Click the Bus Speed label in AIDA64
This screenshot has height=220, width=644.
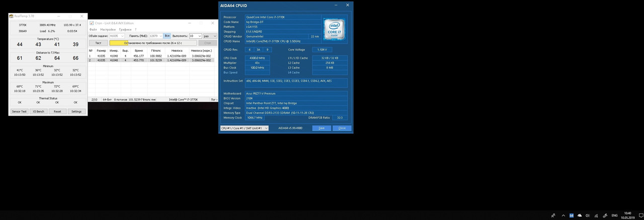230,72
